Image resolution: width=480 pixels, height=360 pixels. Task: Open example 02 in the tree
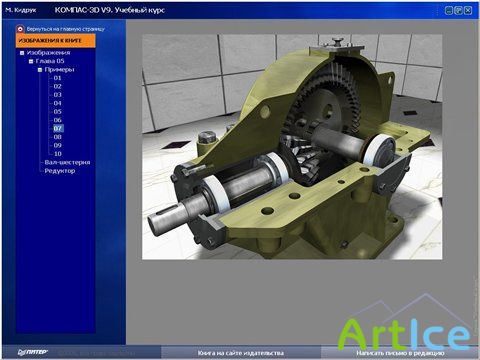click(x=58, y=86)
